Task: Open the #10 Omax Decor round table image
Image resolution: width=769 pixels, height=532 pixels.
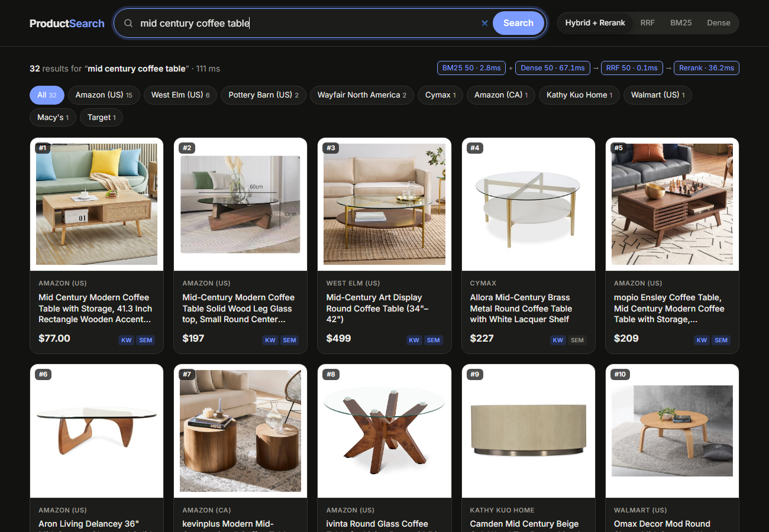Action: pos(672,431)
